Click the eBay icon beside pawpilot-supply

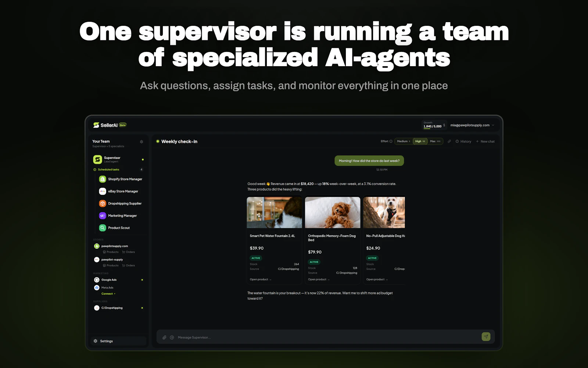[97, 259]
